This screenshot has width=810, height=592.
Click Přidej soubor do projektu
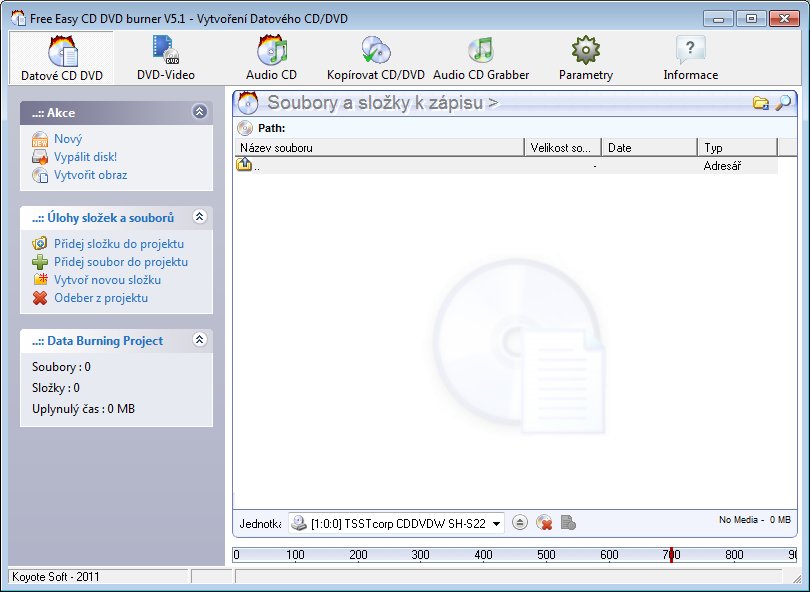[x=121, y=262]
